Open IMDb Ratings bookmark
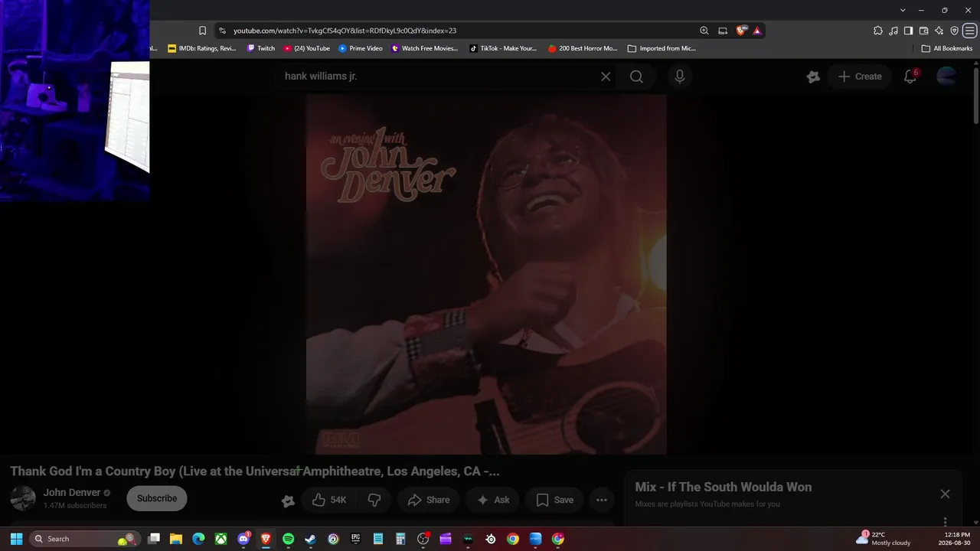Image resolution: width=980 pixels, height=551 pixels. (202, 48)
